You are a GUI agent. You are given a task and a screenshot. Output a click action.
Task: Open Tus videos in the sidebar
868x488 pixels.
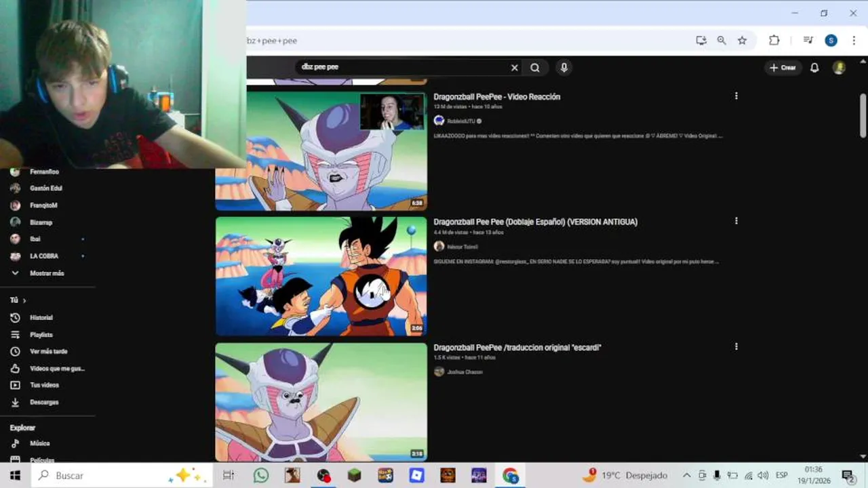click(44, 385)
